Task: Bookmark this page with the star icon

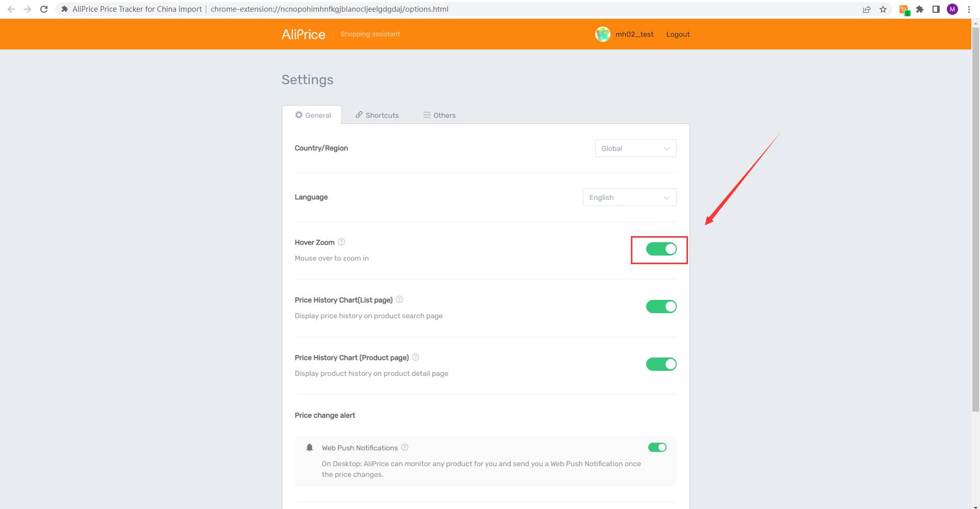Action: (x=883, y=9)
